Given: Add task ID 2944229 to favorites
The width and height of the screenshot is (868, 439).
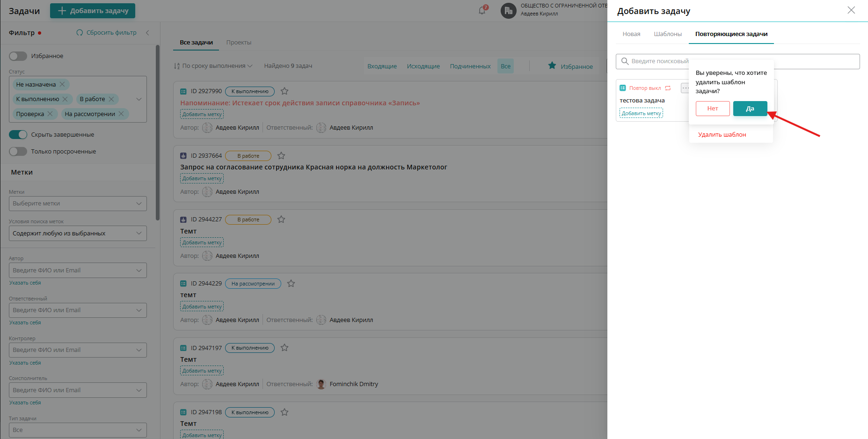Looking at the screenshot, I should point(291,284).
